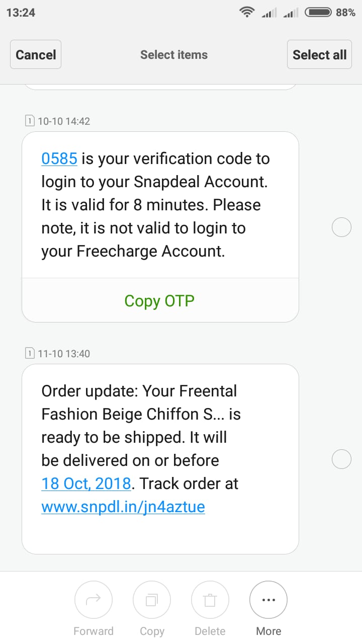
Task: Tap Copy OTP under verification message
Action: tap(159, 301)
